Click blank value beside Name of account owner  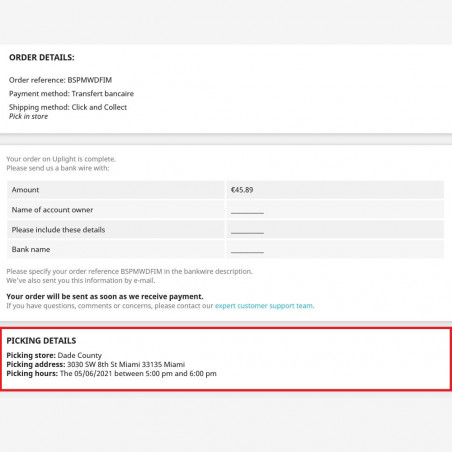[x=335, y=210]
